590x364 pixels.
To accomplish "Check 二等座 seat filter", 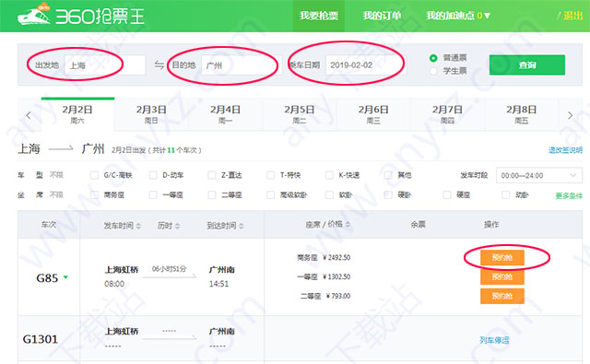I will coord(212,194).
